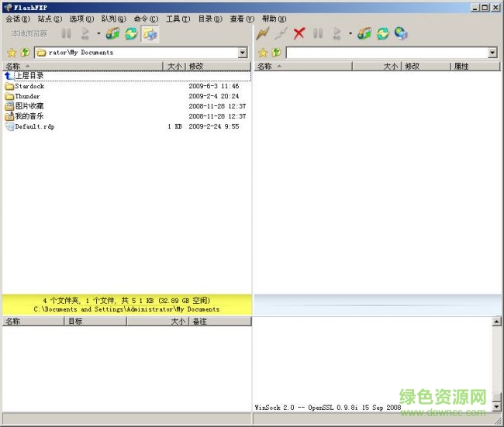Open the 站点 (Sites) menu

[50, 19]
